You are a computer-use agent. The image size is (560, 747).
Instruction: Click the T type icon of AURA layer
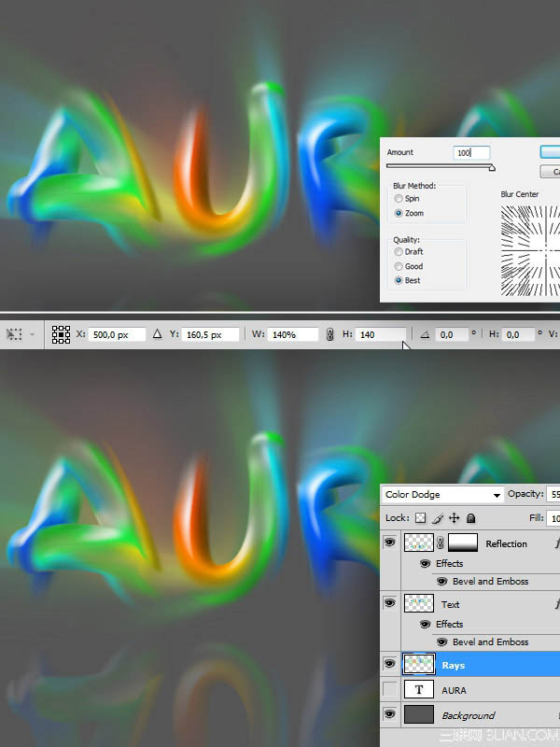coord(419,690)
